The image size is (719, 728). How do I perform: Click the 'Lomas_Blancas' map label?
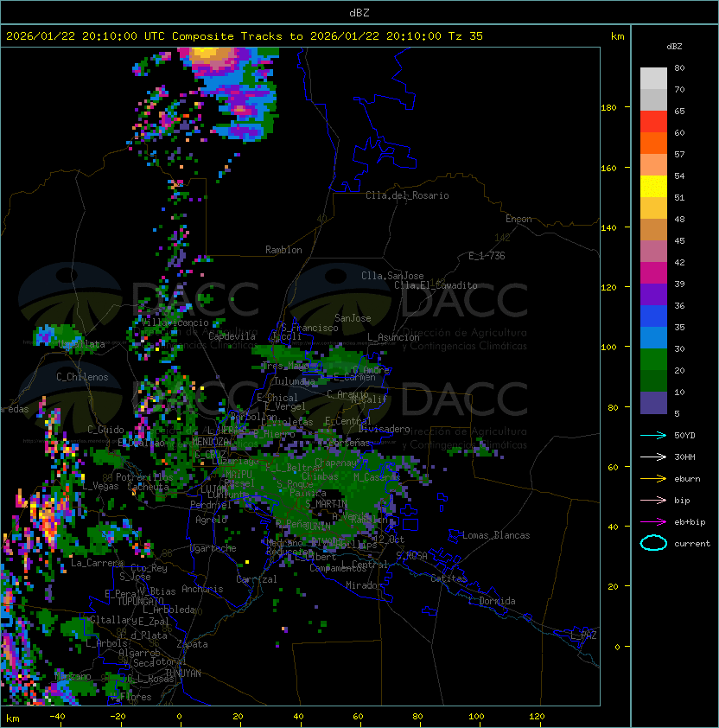496,535
